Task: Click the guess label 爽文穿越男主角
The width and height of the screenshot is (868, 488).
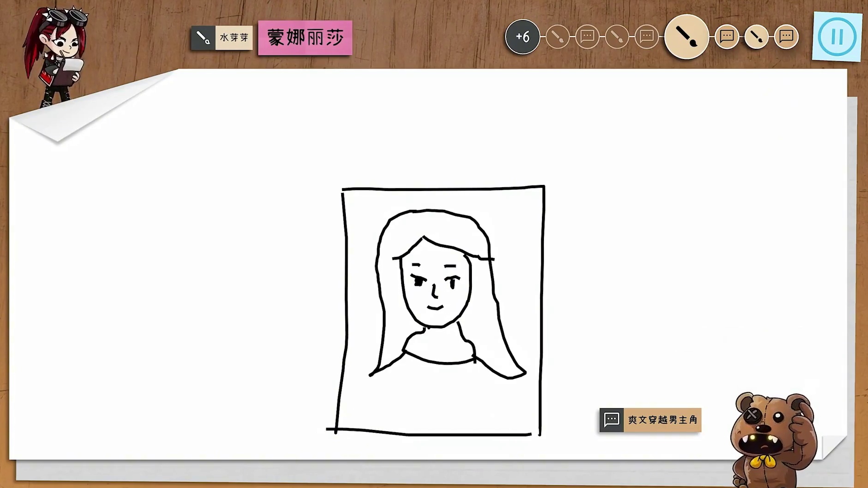Action: click(662, 420)
